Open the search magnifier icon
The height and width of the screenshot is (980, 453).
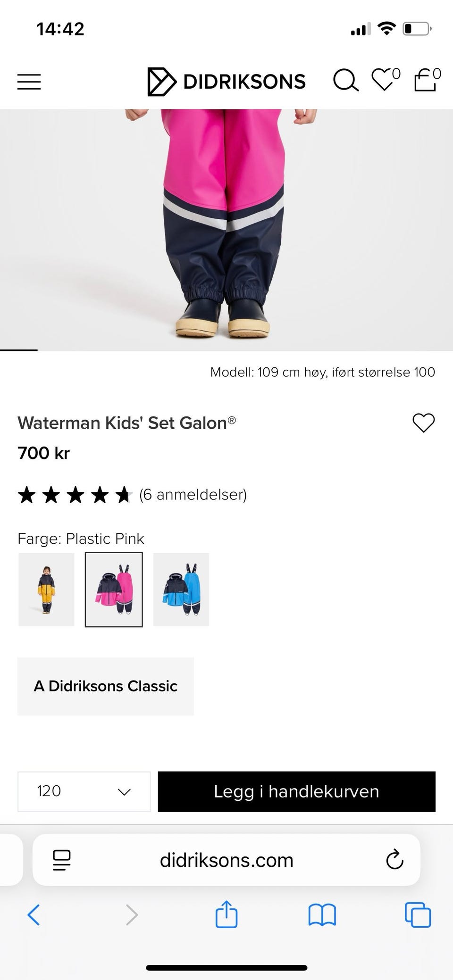pos(345,81)
